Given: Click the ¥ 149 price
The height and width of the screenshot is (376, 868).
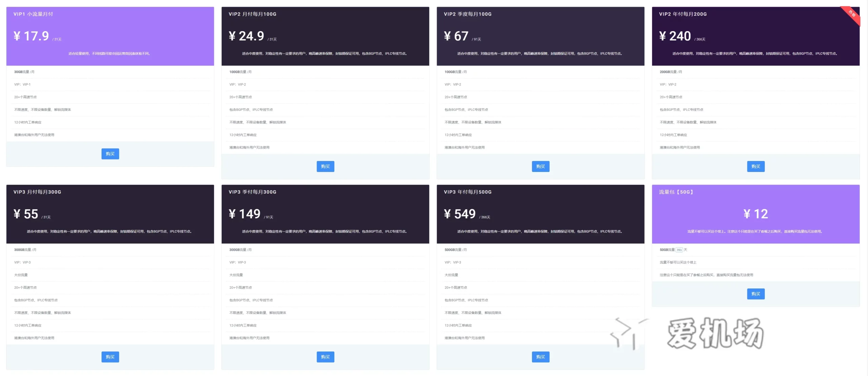Looking at the screenshot, I should tap(245, 214).
